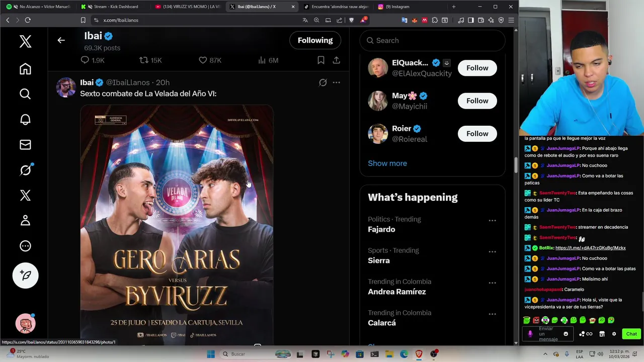644x362 pixels.
Task: Toggle the browser sidebar panel icon
Action: (x=471, y=20)
